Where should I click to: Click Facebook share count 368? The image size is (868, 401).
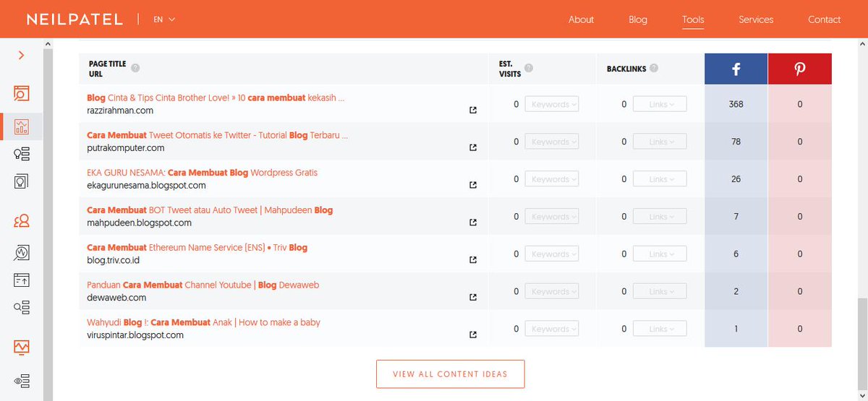coord(736,104)
